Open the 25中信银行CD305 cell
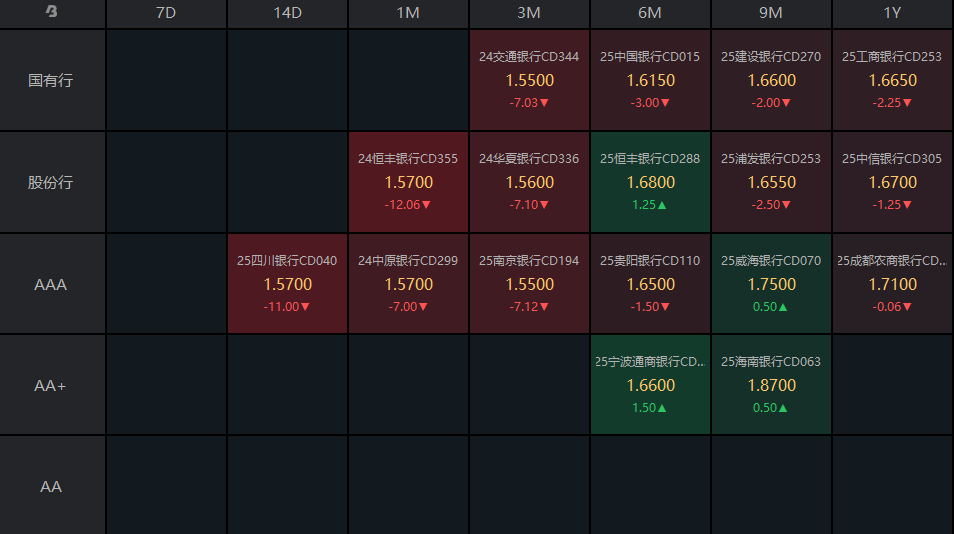Screen dimensions: 954x534 click(892, 182)
